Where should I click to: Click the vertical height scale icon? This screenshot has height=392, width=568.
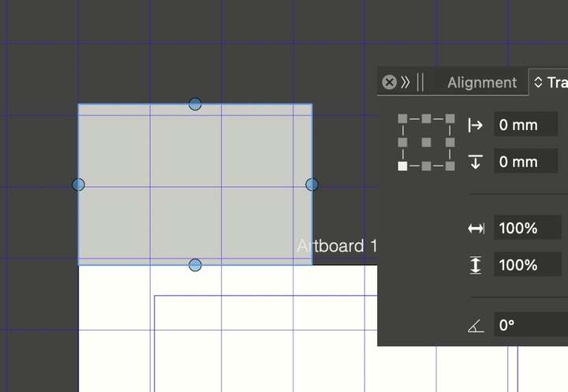click(475, 265)
